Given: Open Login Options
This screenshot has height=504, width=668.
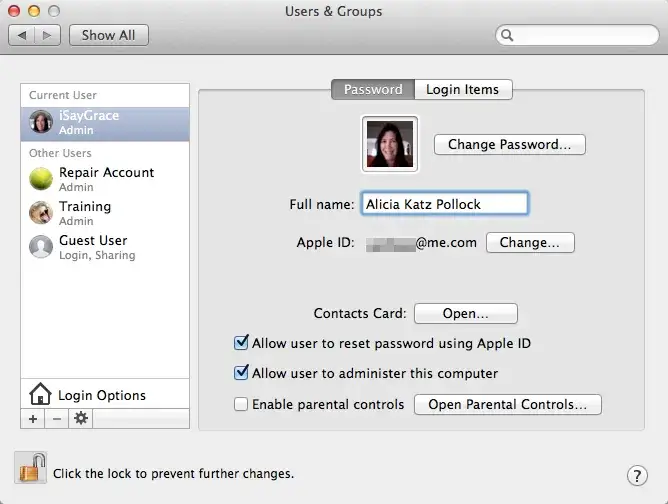Looking at the screenshot, I should pos(105,394).
